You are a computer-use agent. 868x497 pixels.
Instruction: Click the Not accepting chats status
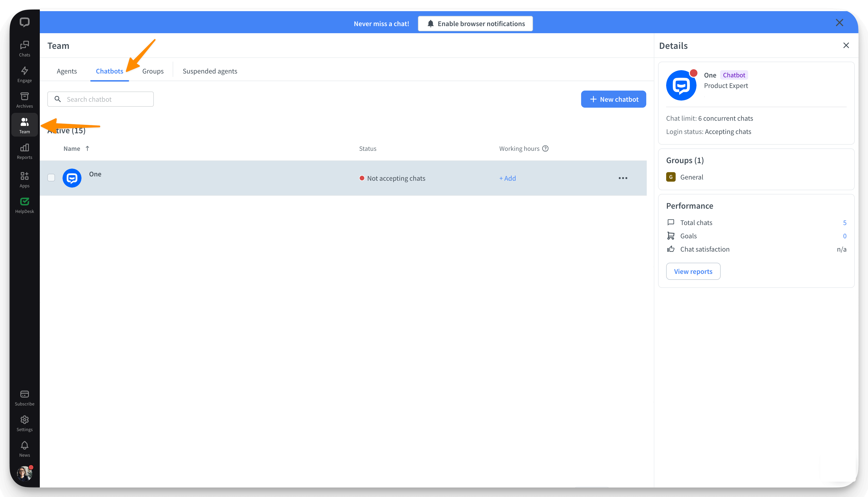coord(392,178)
